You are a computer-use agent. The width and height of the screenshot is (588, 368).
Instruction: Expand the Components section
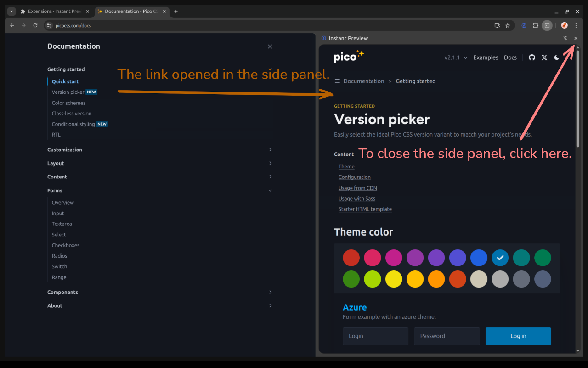[160, 292]
